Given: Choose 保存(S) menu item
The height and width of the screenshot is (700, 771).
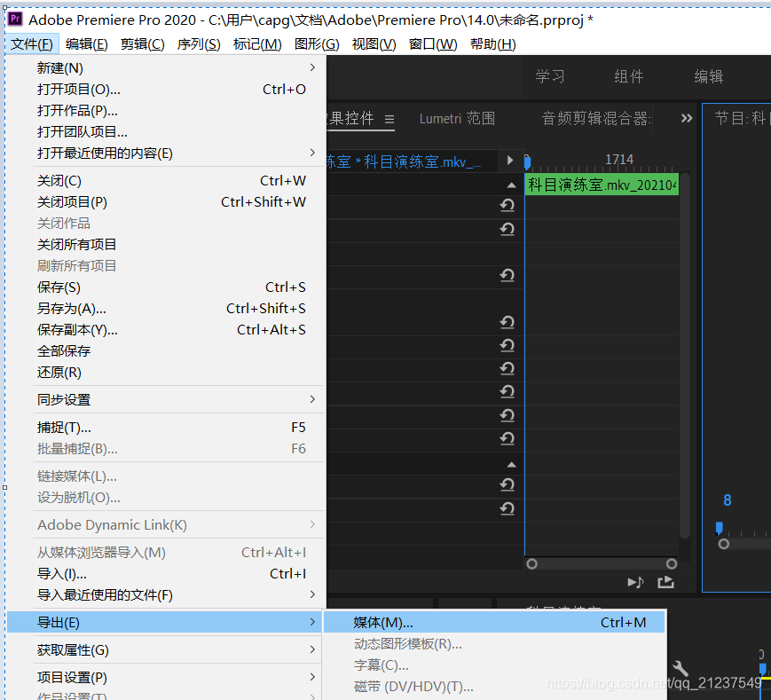Looking at the screenshot, I should (x=165, y=287).
